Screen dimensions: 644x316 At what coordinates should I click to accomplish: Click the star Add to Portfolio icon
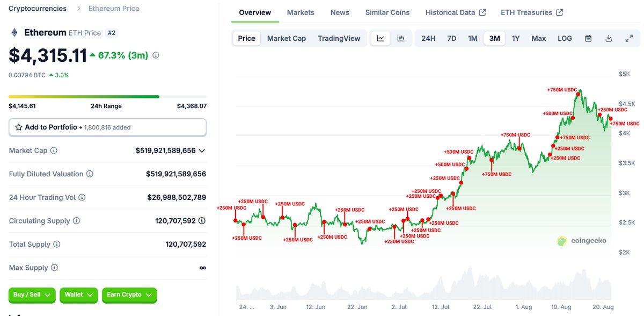pyautogui.click(x=19, y=127)
